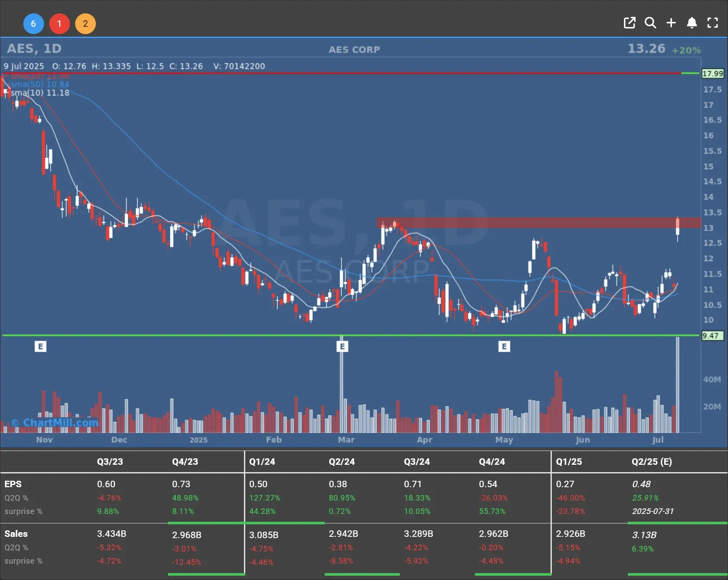
Task: Click the -46.00% Q2Q EPS value
Action: click(570, 498)
